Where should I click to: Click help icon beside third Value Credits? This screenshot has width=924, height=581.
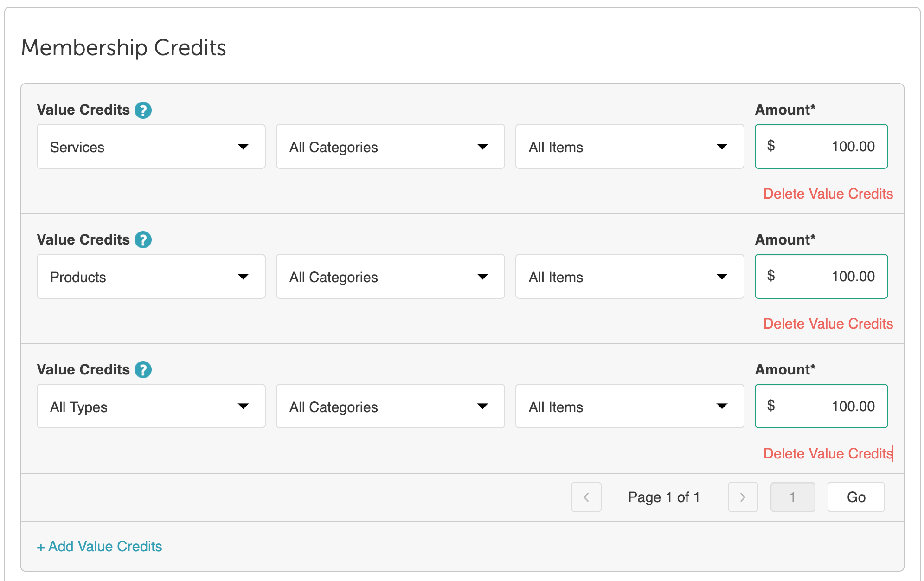click(143, 370)
